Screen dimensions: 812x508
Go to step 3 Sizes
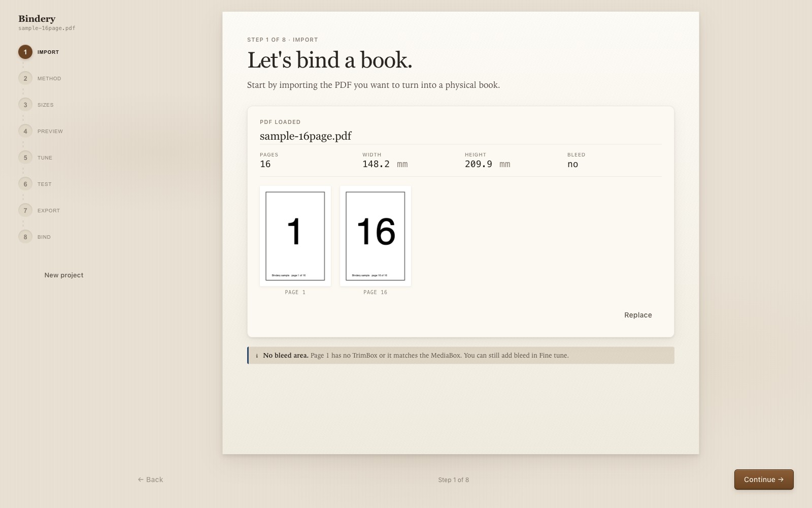[x=36, y=105]
